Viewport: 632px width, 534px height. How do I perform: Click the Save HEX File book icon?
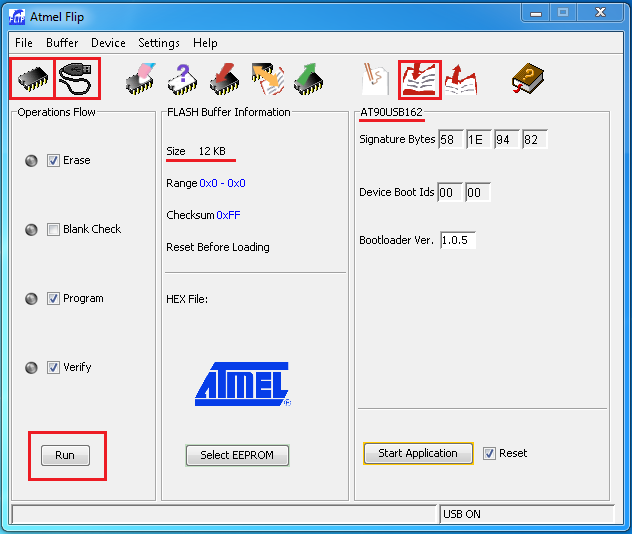click(461, 79)
